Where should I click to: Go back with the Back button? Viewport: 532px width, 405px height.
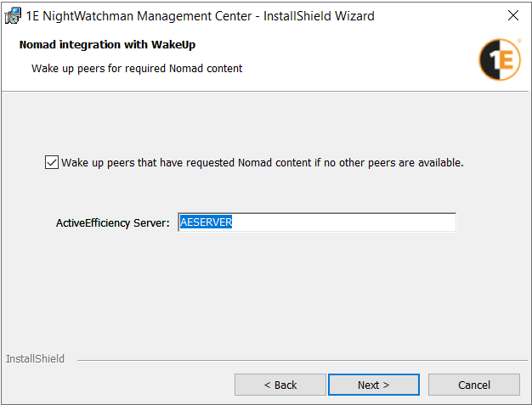pyautogui.click(x=280, y=385)
